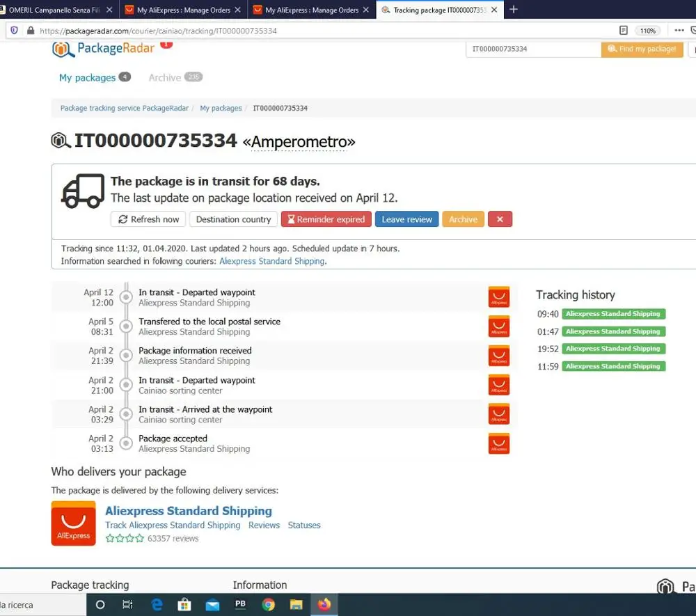Viewport: 696px width, 616px height.
Task: Open page actions three-dots menu
Action: coord(679,30)
